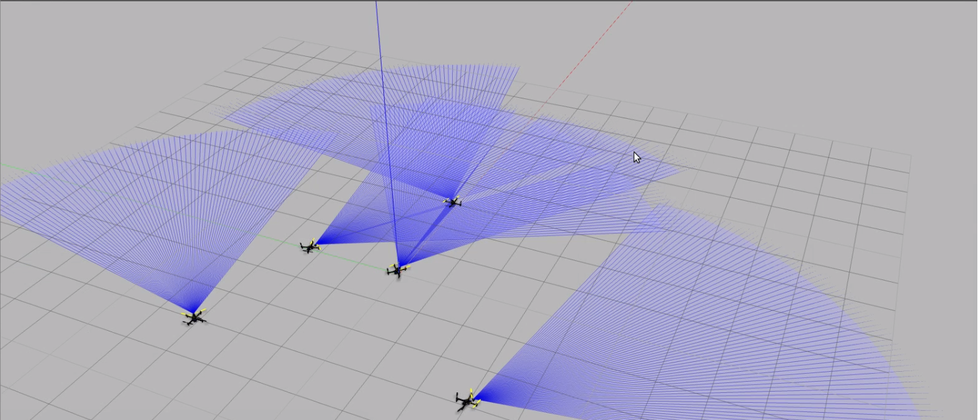
Task: Pick the second drone from the left
Action: pos(310,247)
